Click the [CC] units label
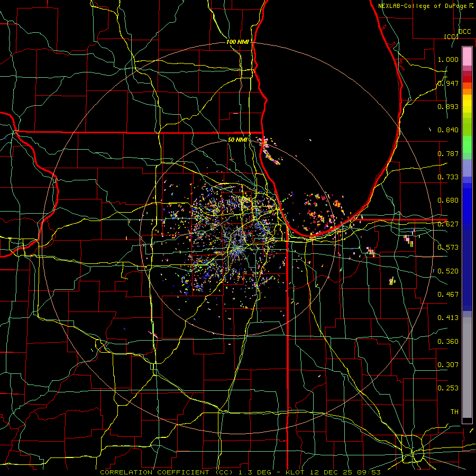The height and width of the screenshot is (476, 476). tap(451, 36)
